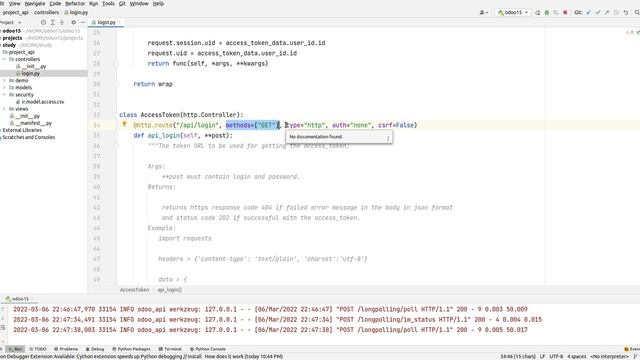Click the Run tool window button
The width and height of the screenshot is (640, 360).
click(15, 349)
